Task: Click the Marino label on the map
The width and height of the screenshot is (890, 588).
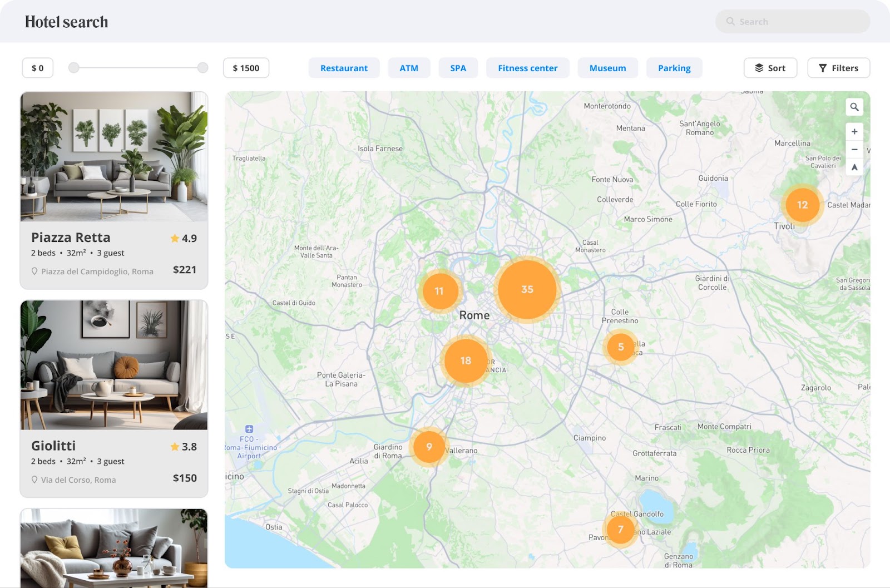Action: [x=647, y=478]
